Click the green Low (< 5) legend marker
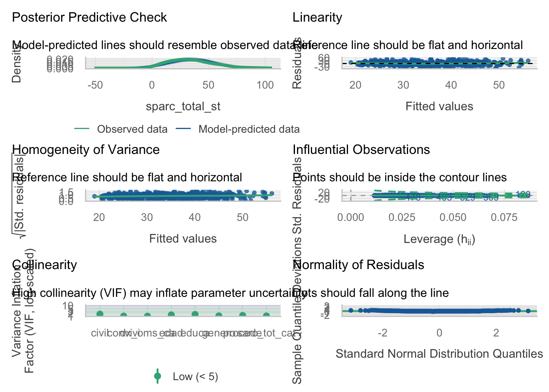549x392 pixels. tap(158, 376)
